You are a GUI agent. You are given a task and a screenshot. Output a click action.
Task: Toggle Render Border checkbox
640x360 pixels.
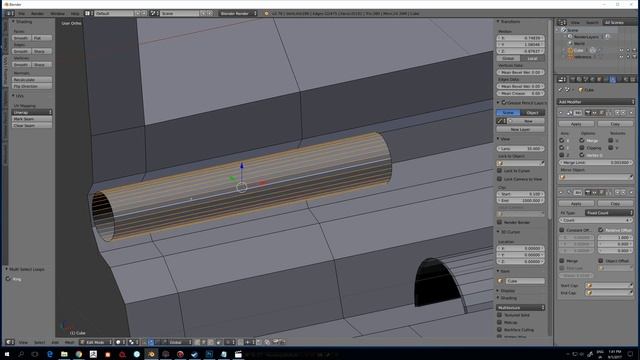tap(499, 222)
